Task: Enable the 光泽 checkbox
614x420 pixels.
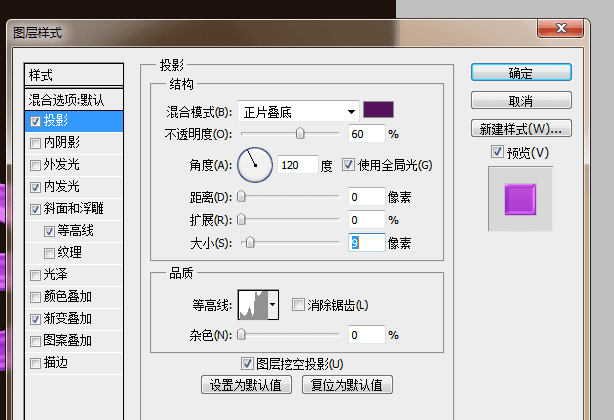Action: [35, 275]
